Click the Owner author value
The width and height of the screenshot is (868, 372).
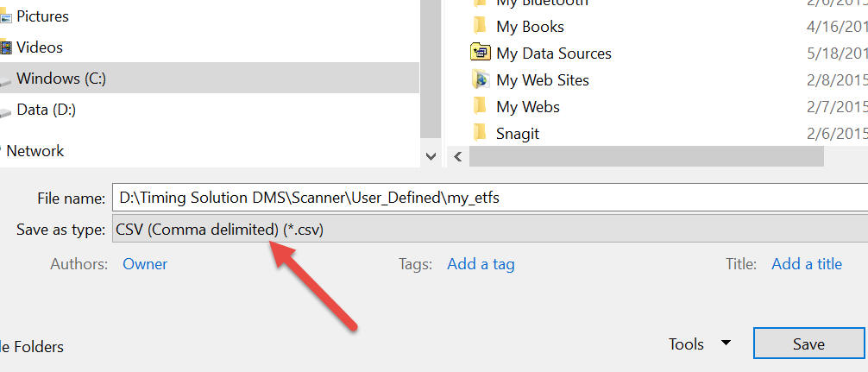click(145, 264)
